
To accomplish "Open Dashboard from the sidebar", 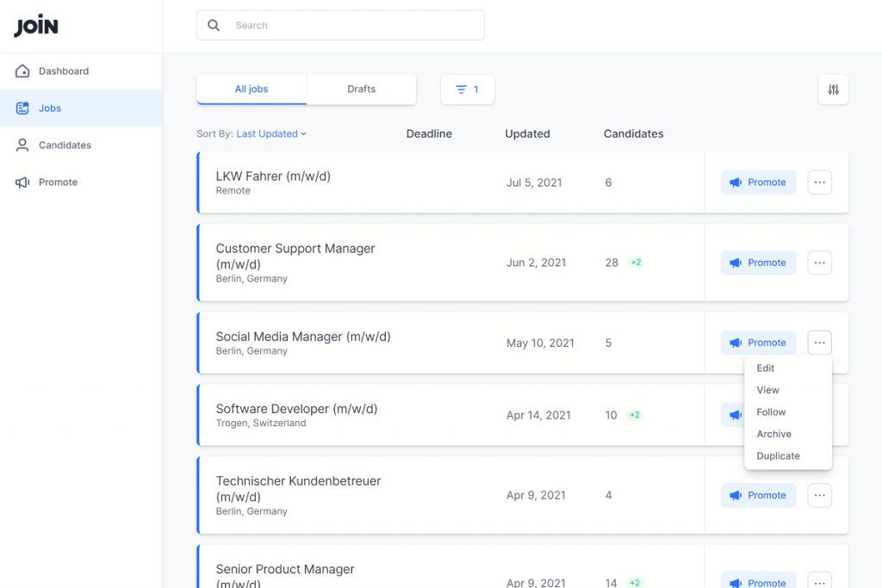I will point(63,71).
